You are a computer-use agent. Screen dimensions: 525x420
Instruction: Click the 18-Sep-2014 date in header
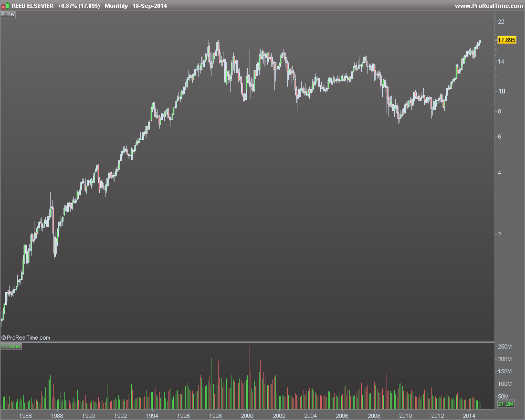pyautogui.click(x=149, y=6)
